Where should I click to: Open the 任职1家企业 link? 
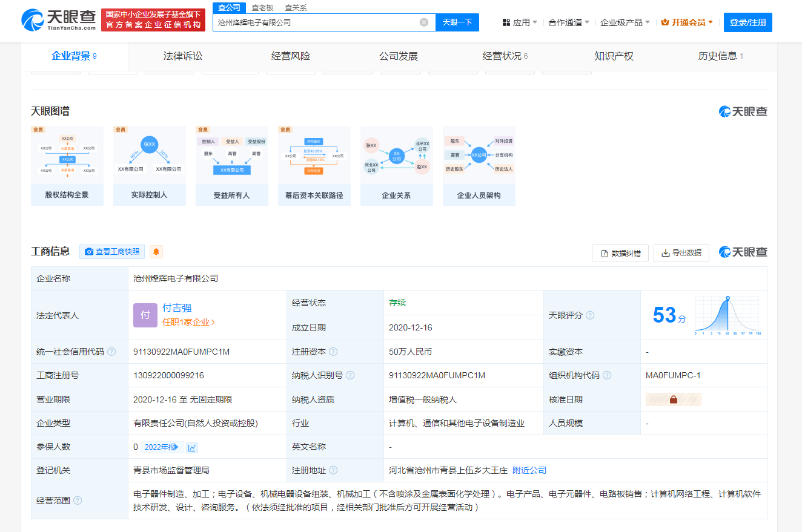tap(188, 323)
